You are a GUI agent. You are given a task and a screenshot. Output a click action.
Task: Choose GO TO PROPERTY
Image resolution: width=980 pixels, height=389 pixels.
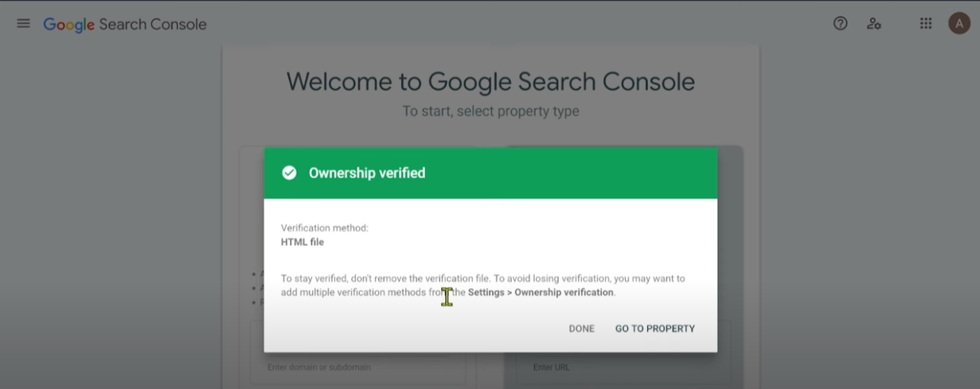654,329
